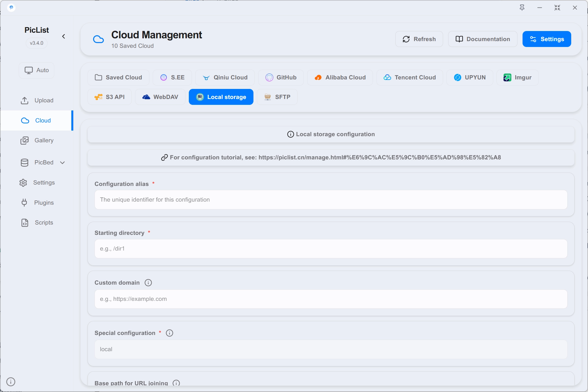The image size is (588, 392).
Task: Collapse the sidebar with the chevron arrow
Action: 63,36
